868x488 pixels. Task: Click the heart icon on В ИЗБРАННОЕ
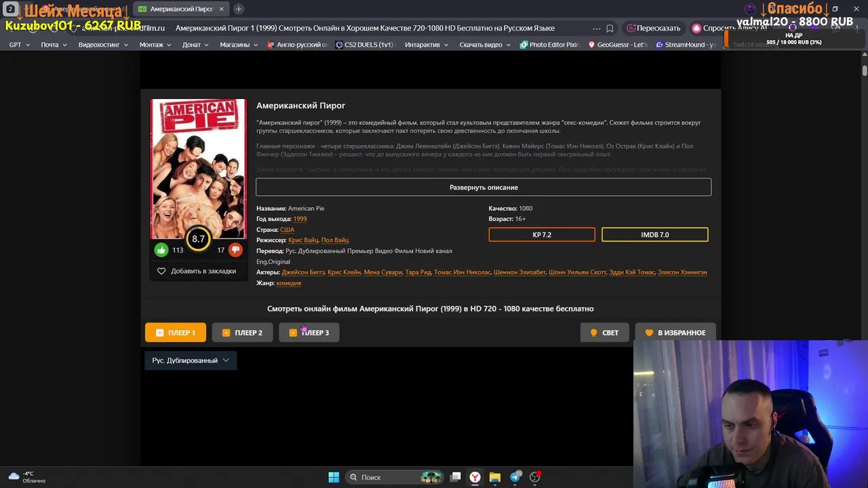(x=649, y=333)
